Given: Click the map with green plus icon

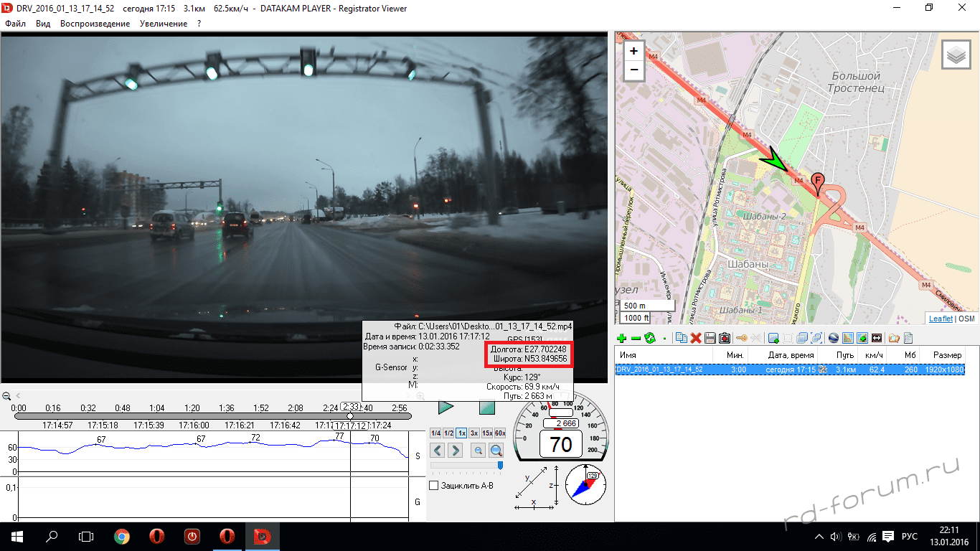Looking at the screenshot, I should (862, 338).
